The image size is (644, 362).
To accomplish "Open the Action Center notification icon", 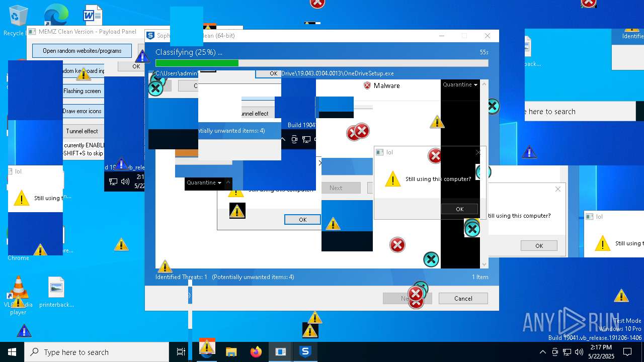I will [x=627, y=352].
